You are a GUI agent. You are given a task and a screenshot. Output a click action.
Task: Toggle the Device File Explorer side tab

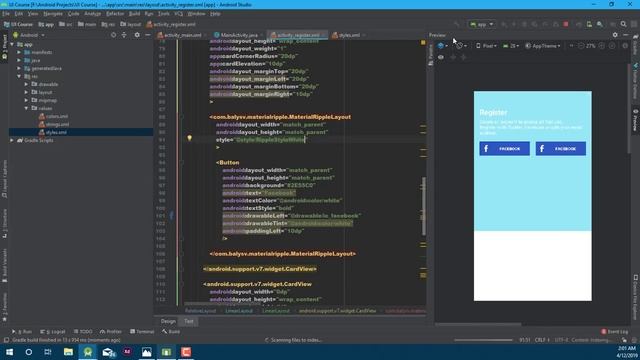pyautogui.click(x=636, y=297)
